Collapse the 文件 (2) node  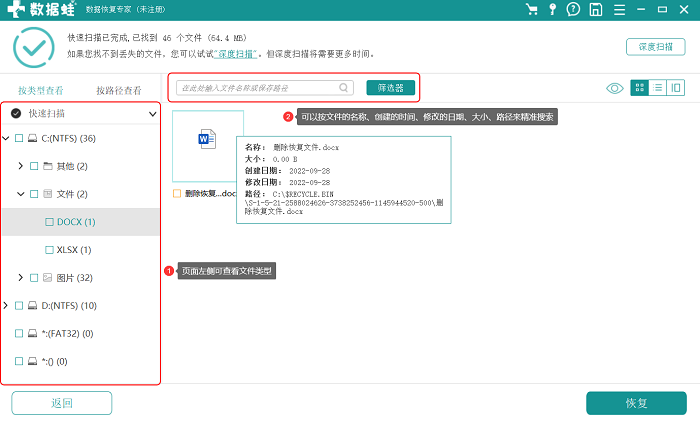(x=21, y=194)
